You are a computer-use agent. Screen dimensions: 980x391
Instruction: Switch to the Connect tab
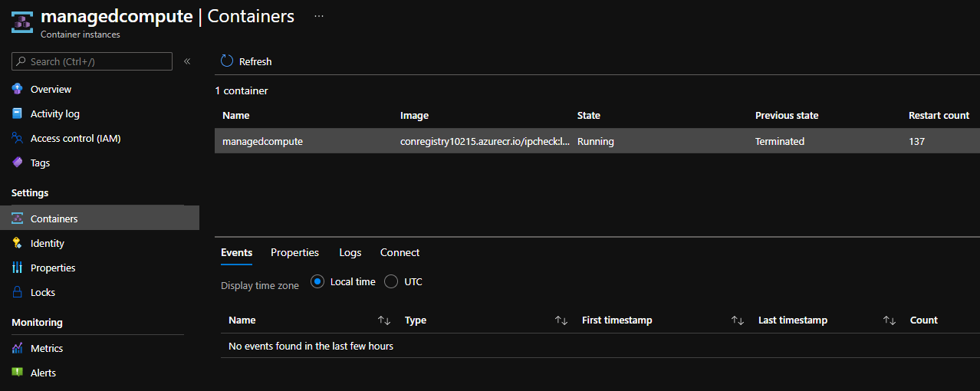400,252
